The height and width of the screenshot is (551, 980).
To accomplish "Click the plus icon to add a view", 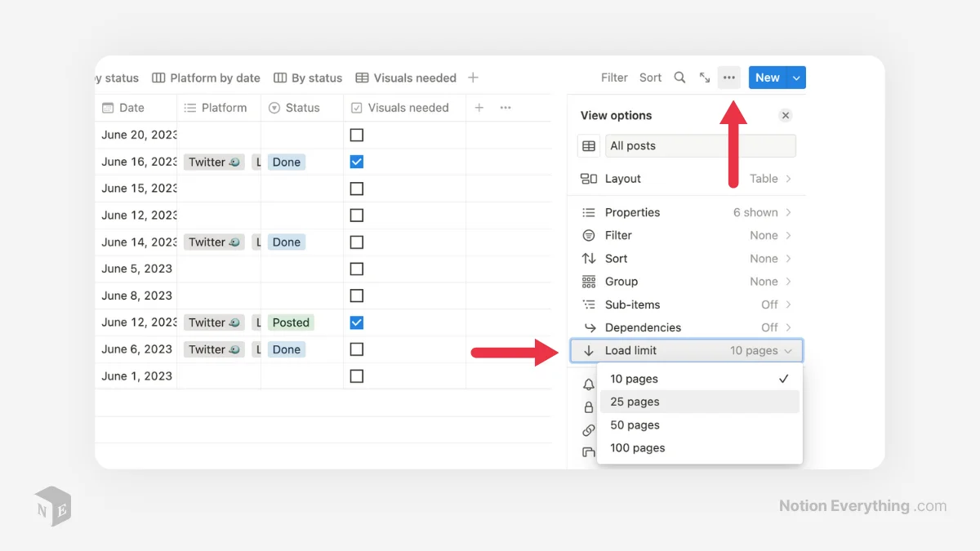I will (x=473, y=77).
